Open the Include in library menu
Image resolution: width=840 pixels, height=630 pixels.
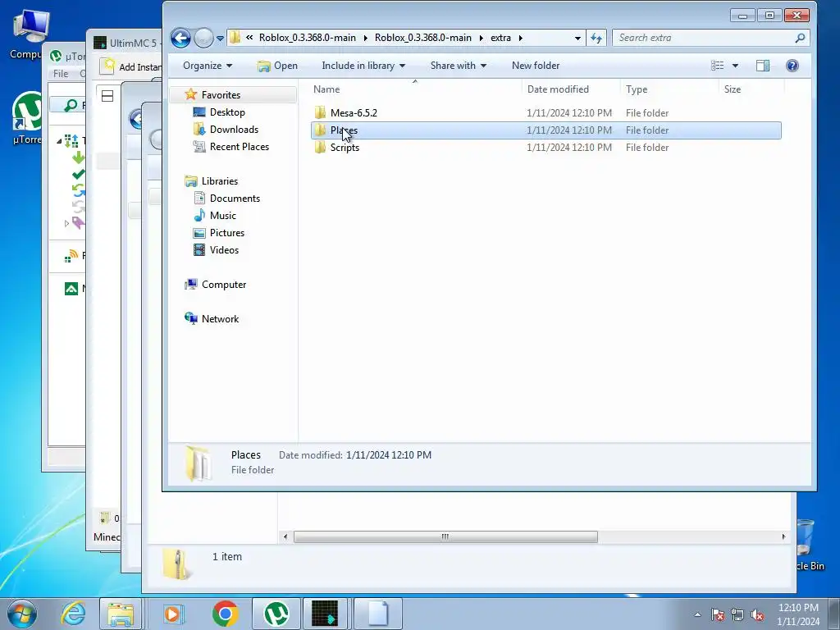363,66
